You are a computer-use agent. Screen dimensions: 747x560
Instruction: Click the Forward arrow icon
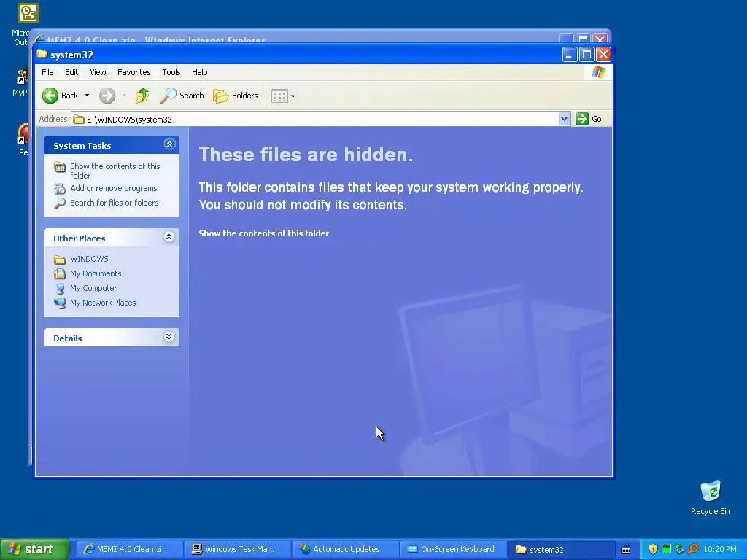tap(107, 96)
